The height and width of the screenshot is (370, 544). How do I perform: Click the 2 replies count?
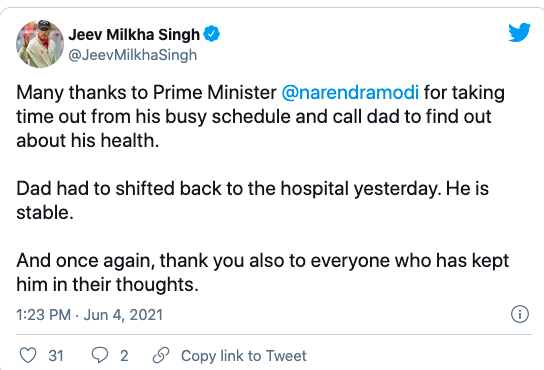pos(124,356)
